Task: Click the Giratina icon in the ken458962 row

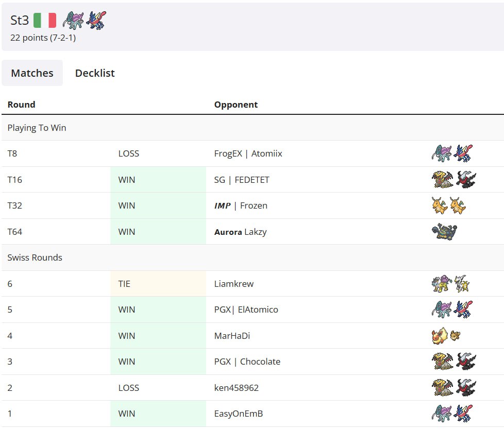Action: 442,388
